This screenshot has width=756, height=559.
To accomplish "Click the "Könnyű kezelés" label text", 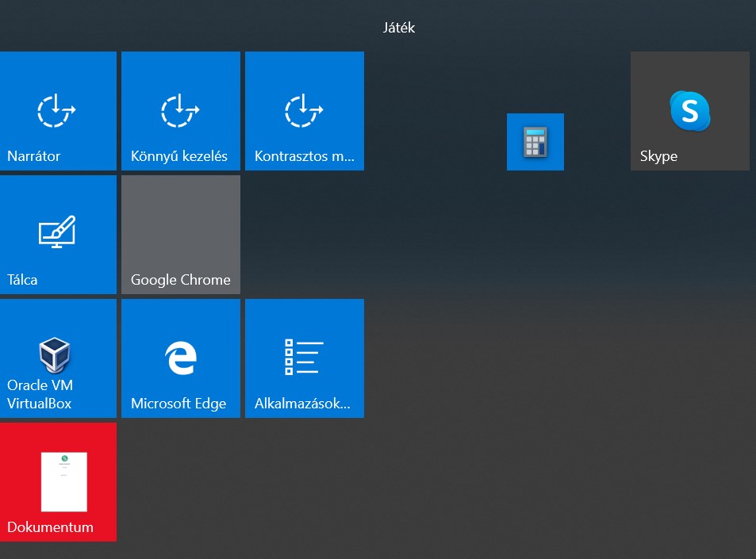I will [x=179, y=156].
